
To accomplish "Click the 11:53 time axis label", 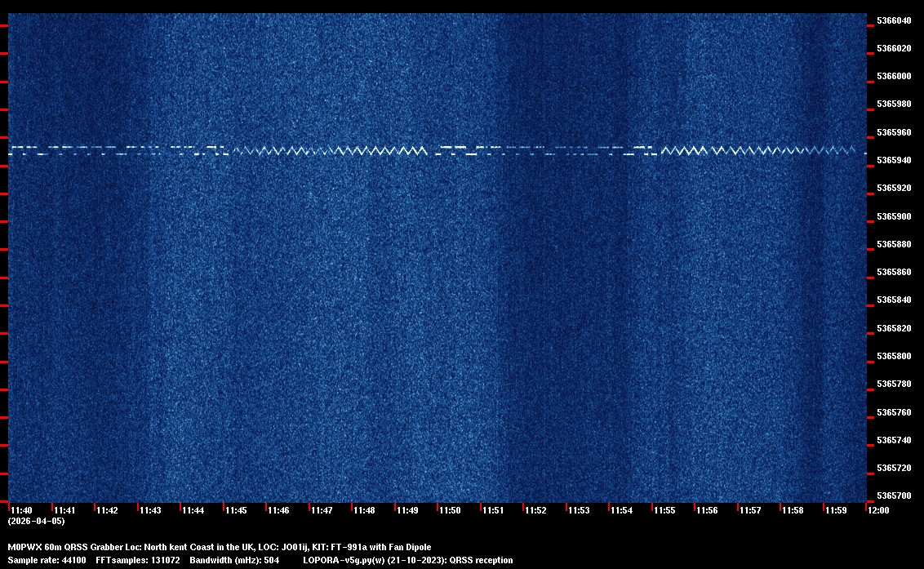I will click(x=579, y=510).
